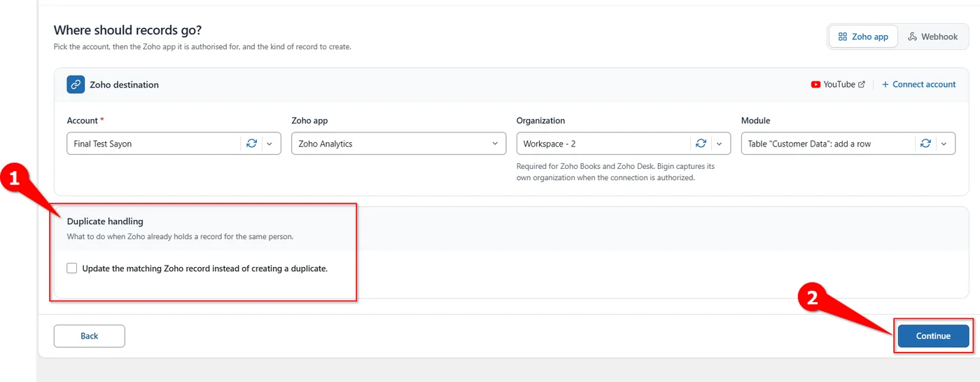980x382 pixels.
Task: Switch to the Webhook tab
Action: pyautogui.click(x=932, y=36)
